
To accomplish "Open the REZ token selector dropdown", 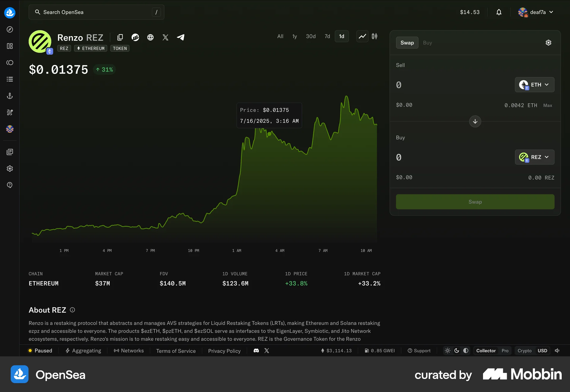I will point(534,157).
